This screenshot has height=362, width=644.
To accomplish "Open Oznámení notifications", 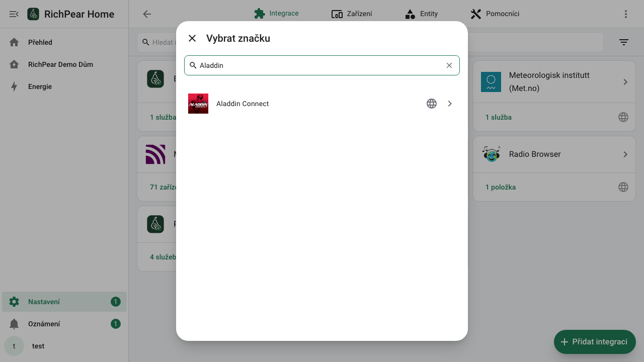I will (64, 324).
